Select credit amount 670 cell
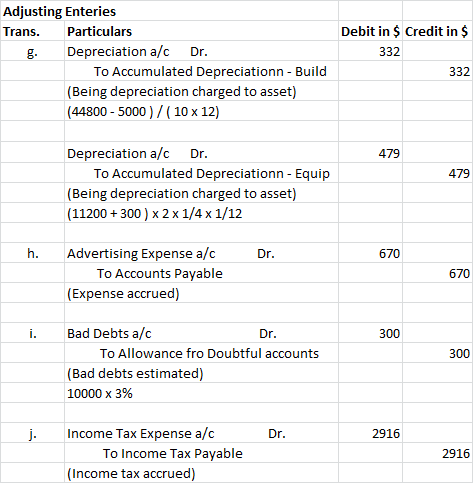The image size is (473, 483). (x=437, y=273)
